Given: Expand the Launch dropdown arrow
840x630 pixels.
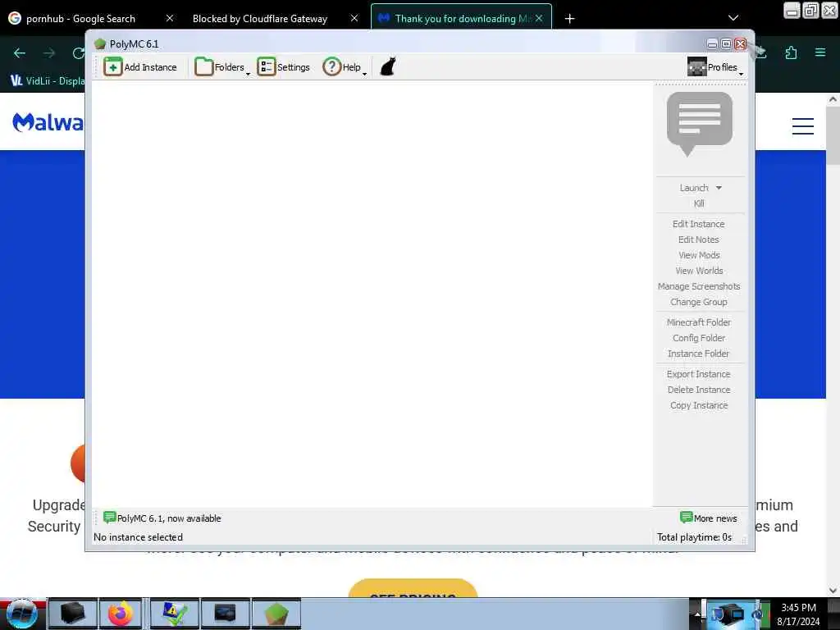Looking at the screenshot, I should pos(719,188).
